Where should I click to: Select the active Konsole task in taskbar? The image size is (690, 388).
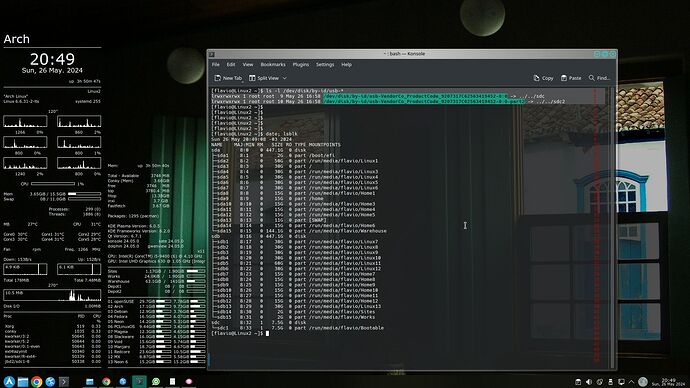point(139,381)
